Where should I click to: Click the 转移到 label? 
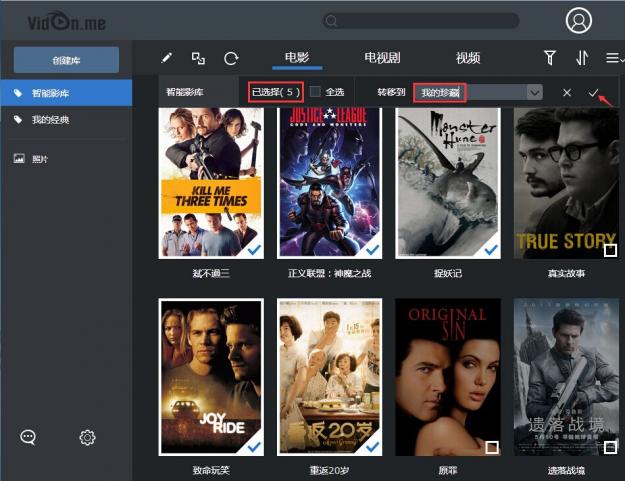[x=391, y=92]
